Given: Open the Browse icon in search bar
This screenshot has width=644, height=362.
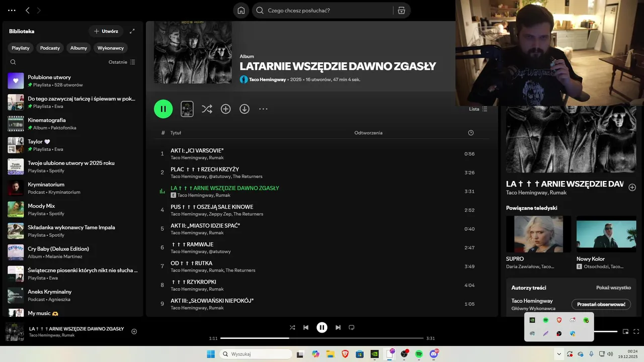Looking at the screenshot, I should (401, 11).
